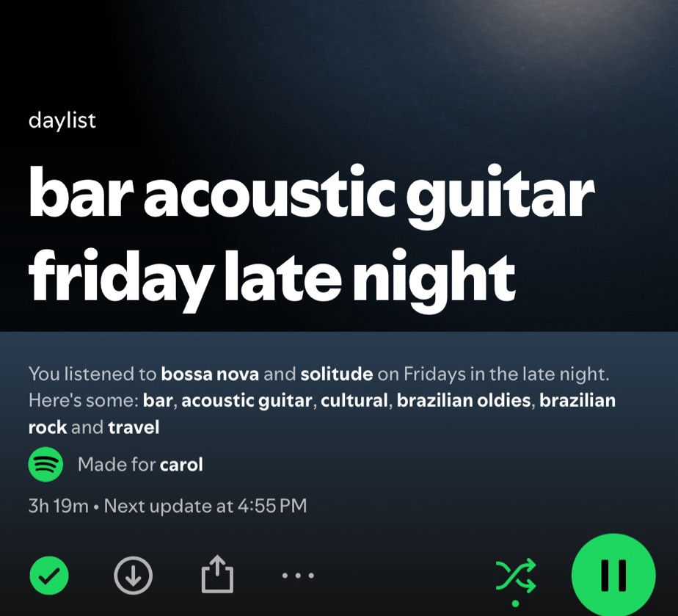Click the 'Made for' text
The width and height of the screenshot is (678, 616).
pos(117,465)
